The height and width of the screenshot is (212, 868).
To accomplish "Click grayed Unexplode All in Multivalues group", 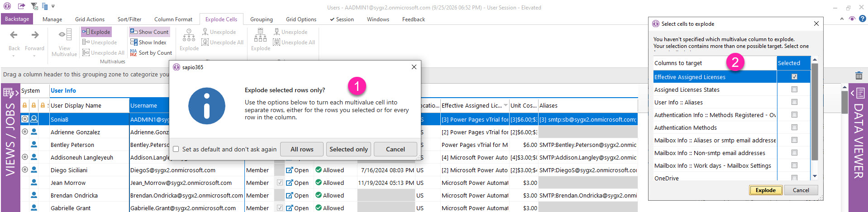I will point(103,52).
